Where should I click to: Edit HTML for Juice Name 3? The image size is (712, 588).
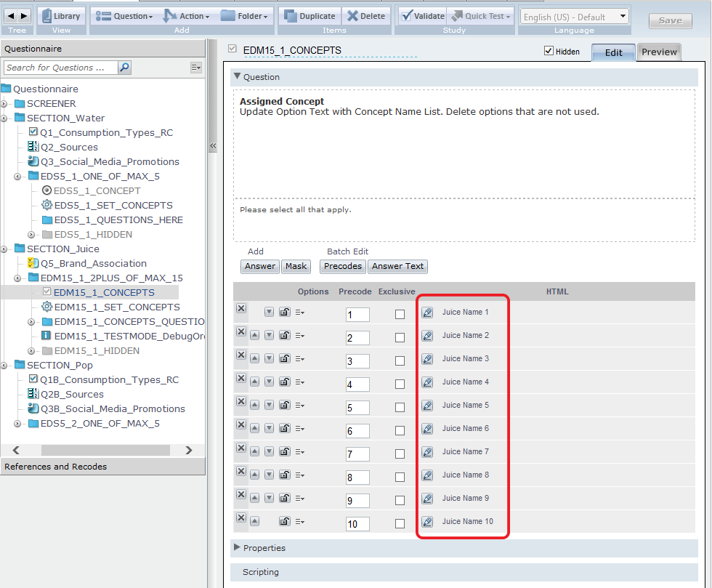click(x=427, y=358)
